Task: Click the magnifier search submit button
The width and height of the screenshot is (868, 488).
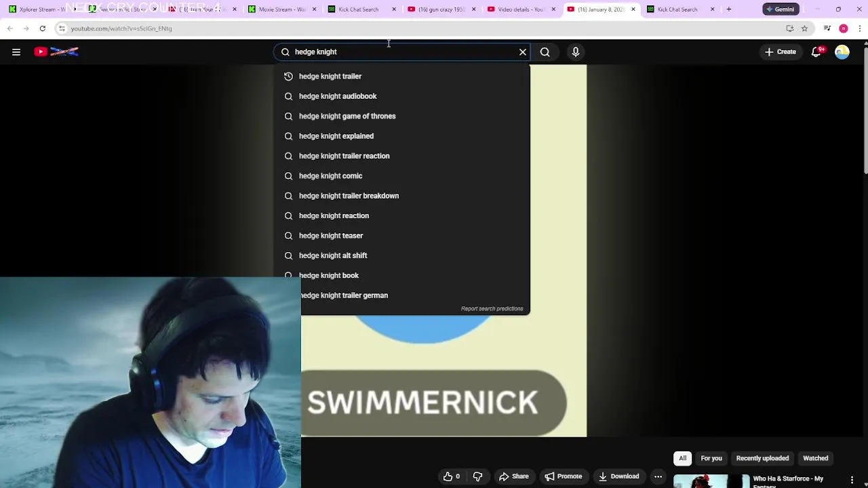Action: click(545, 52)
